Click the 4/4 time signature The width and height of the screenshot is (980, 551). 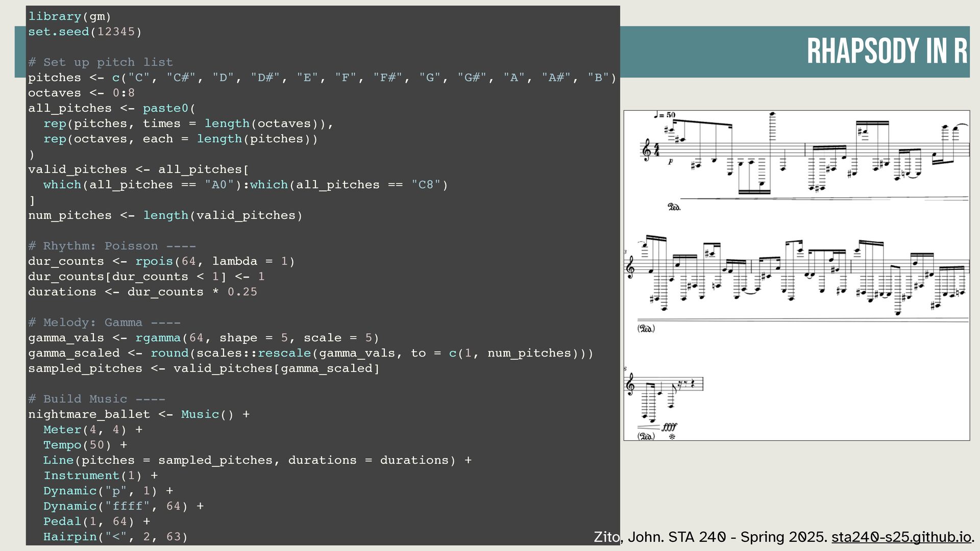coord(657,150)
